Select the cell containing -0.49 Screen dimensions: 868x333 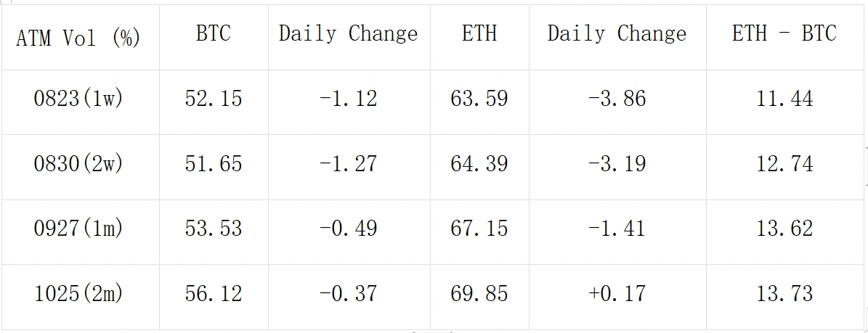[x=348, y=228]
